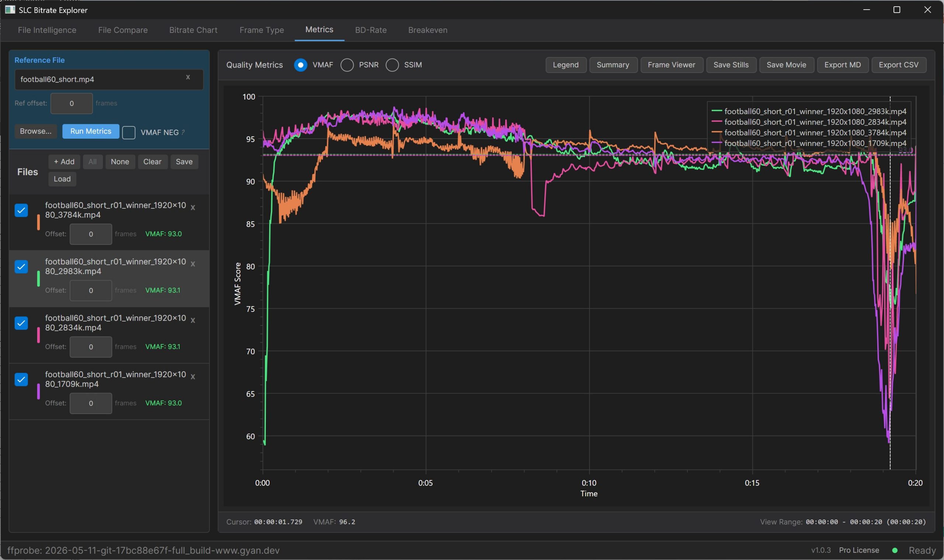Remove the 3784k file with its x icon

click(193, 208)
